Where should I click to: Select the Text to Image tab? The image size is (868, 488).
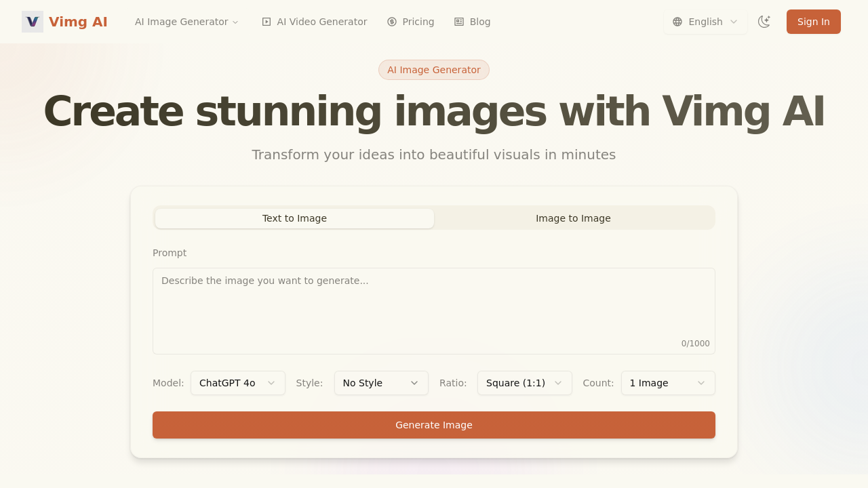294,218
